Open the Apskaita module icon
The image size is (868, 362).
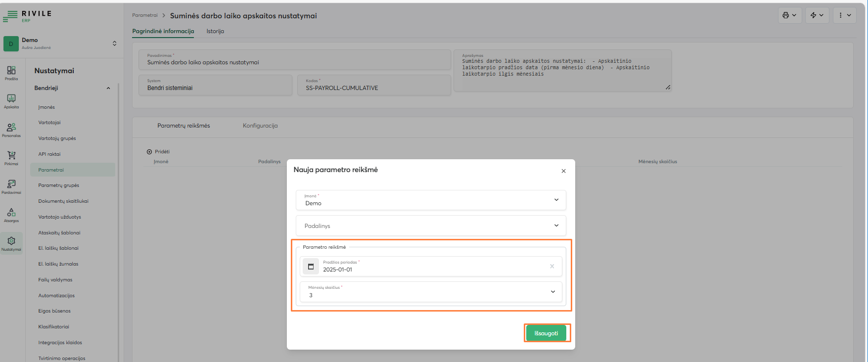click(x=11, y=100)
